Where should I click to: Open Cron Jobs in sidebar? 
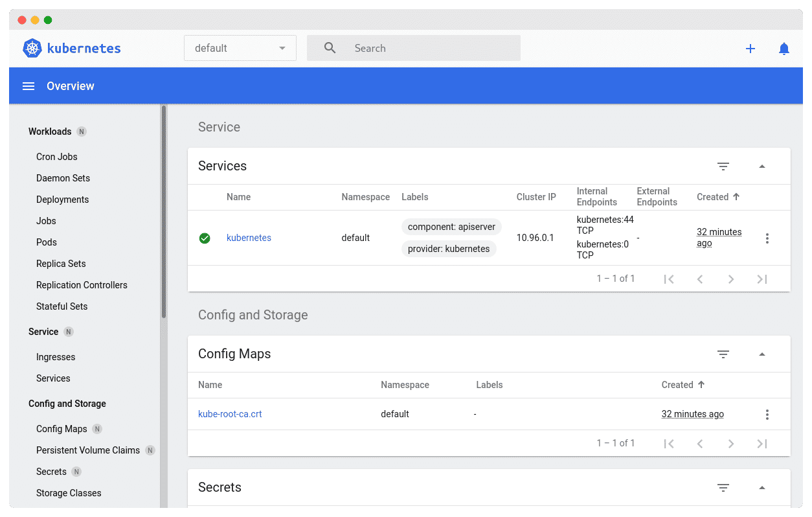tap(57, 157)
